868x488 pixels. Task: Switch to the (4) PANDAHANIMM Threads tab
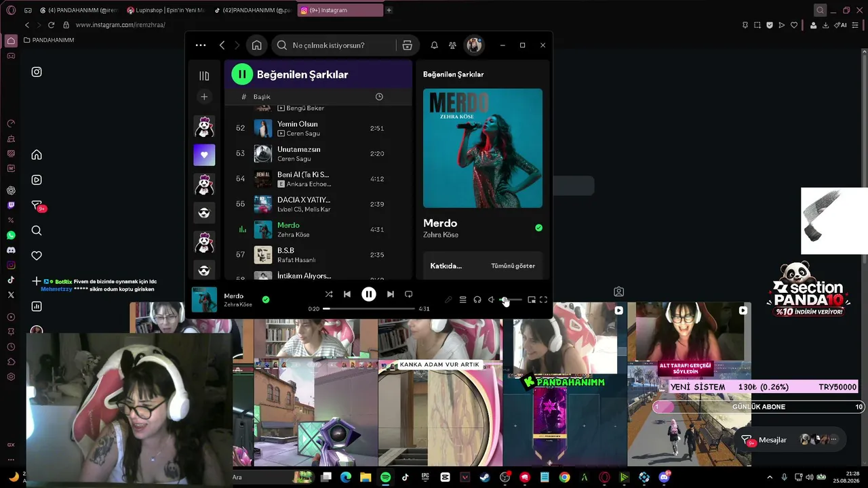pos(78,10)
